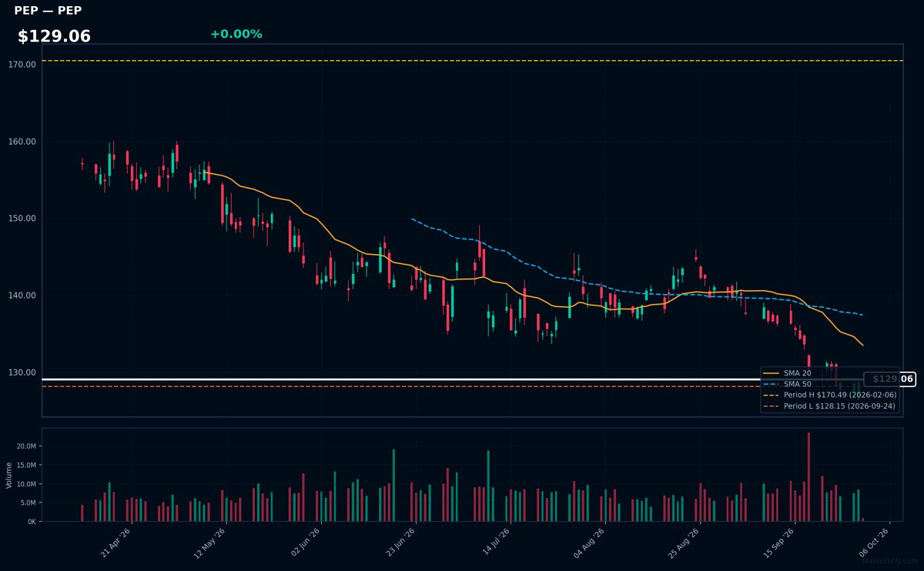This screenshot has width=924, height=571.
Task: Click the PEP — PEP chart title
Action: pos(48,11)
